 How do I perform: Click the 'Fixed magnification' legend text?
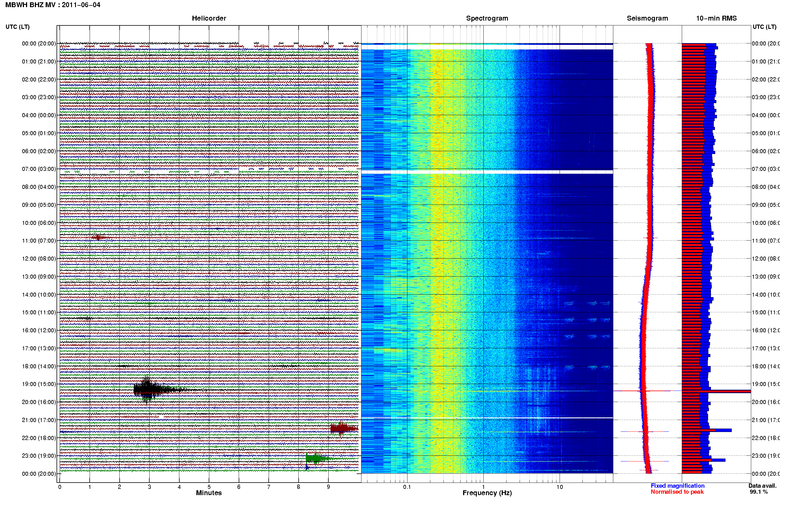click(x=678, y=486)
